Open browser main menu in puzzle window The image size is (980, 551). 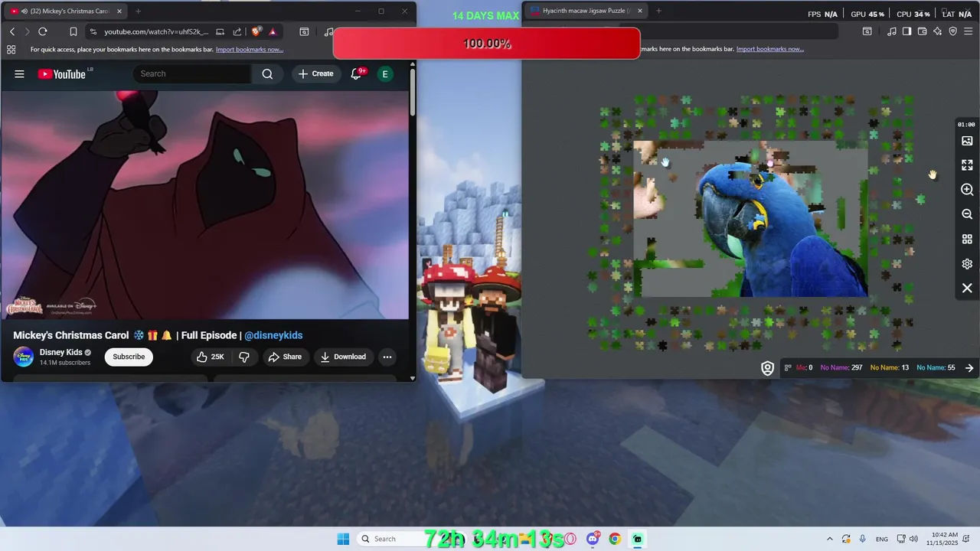pos(969,31)
